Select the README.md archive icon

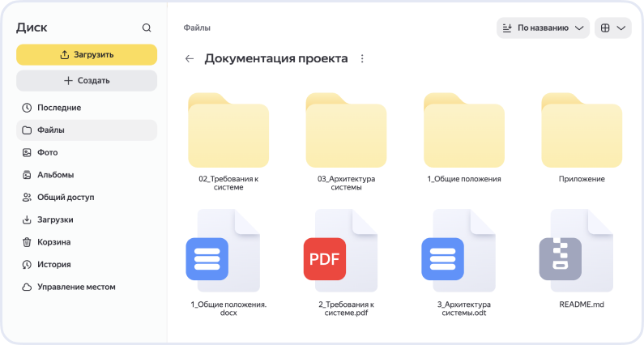click(576, 250)
